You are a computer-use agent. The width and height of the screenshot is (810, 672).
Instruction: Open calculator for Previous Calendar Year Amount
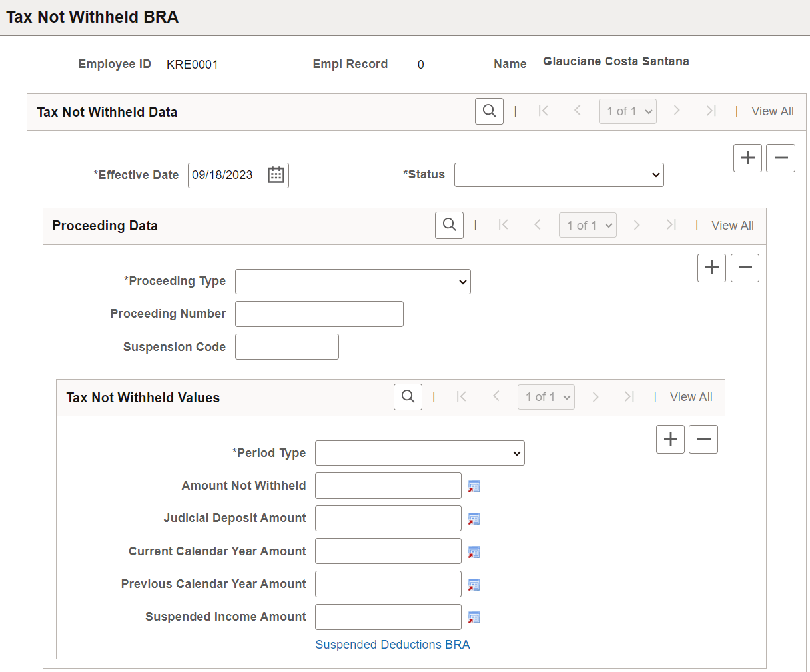point(474,585)
